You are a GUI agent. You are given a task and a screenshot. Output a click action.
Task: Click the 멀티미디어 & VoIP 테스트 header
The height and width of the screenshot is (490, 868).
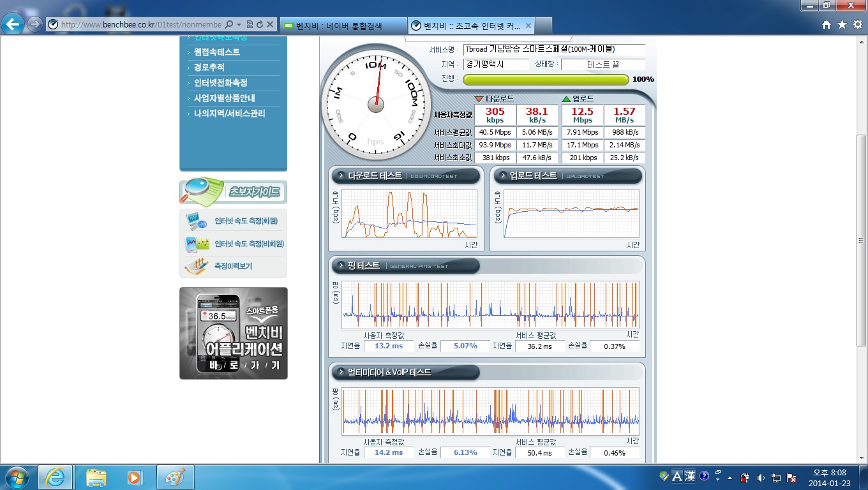406,372
